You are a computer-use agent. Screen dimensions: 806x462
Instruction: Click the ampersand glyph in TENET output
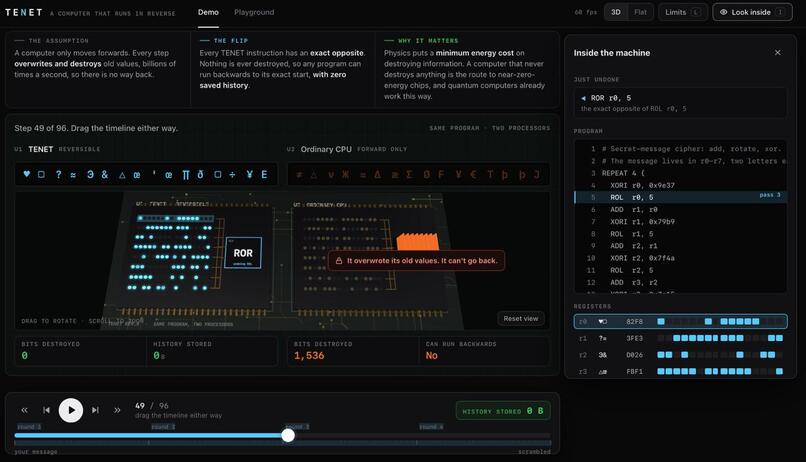click(105, 174)
